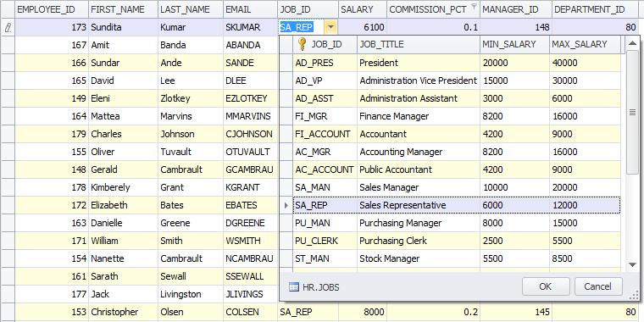This screenshot has width=644, height=322.
Task: Click the current-row arrow beside SA_REP lookup row
Action: (286, 205)
